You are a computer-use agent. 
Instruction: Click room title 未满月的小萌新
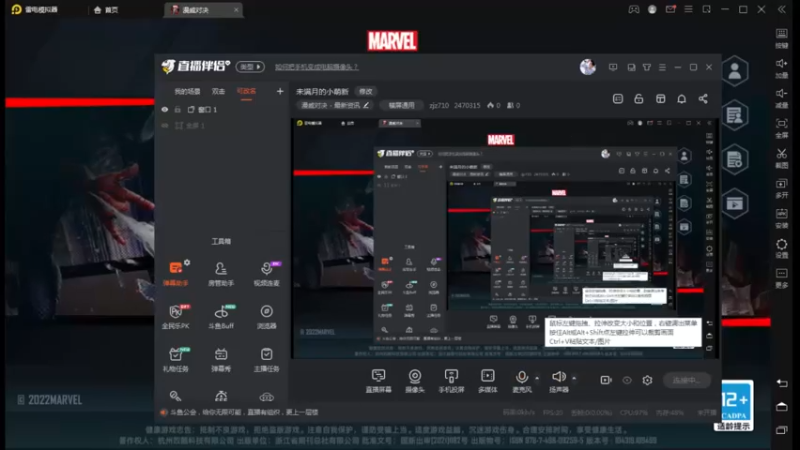322,91
